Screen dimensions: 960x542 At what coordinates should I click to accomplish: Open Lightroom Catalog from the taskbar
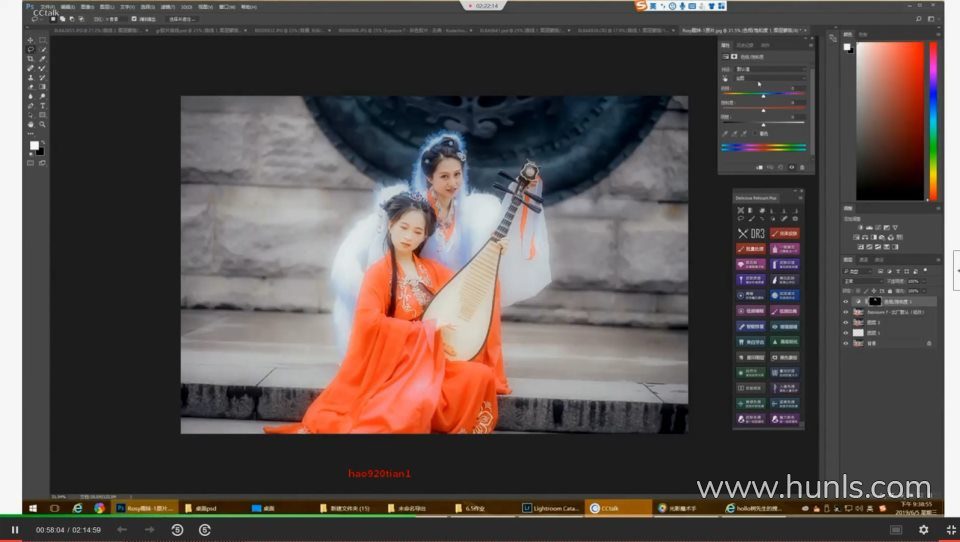point(548,508)
